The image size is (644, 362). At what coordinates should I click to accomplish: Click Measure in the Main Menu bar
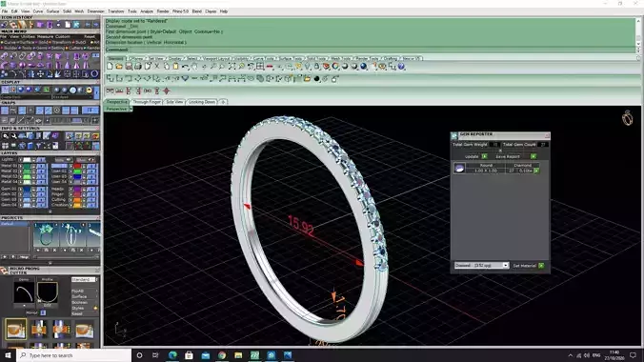(45, 36)
